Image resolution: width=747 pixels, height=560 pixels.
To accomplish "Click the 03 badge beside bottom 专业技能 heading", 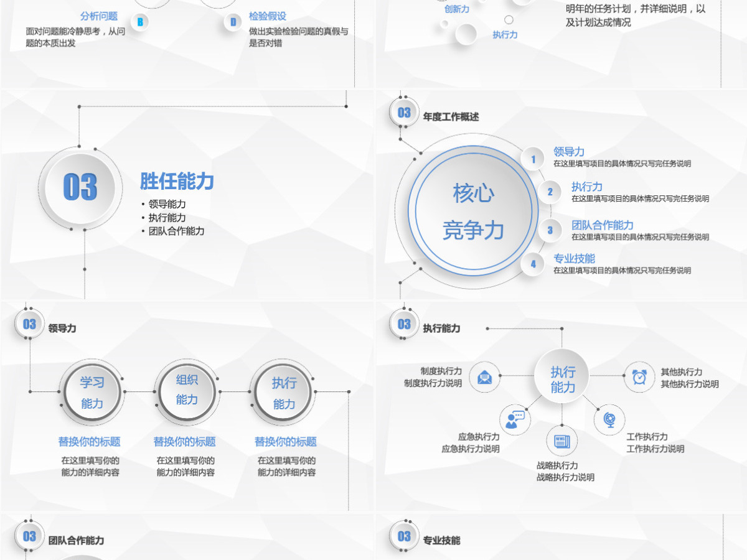I will [x=404, y=536].
